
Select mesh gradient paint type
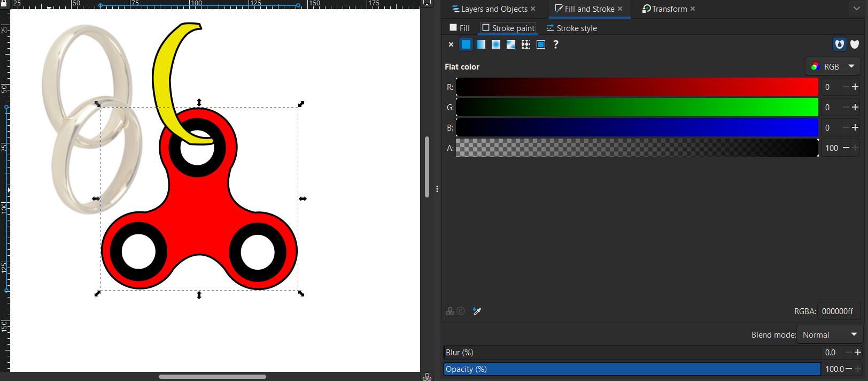click(x=511, y=44)
